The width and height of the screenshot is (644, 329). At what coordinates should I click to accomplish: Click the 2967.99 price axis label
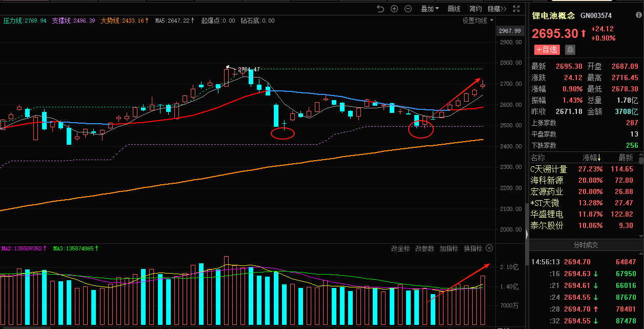tap(510, 31)
